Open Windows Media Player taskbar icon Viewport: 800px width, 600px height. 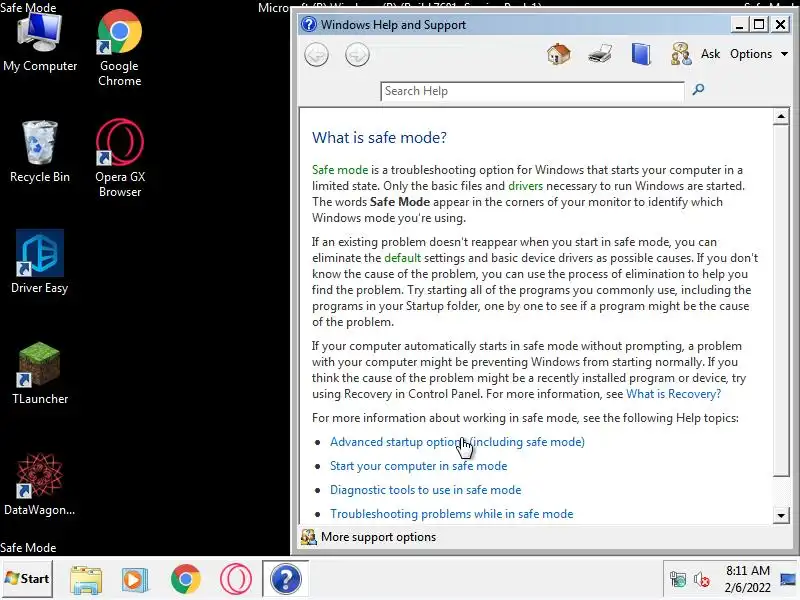(x=135, y=580)
